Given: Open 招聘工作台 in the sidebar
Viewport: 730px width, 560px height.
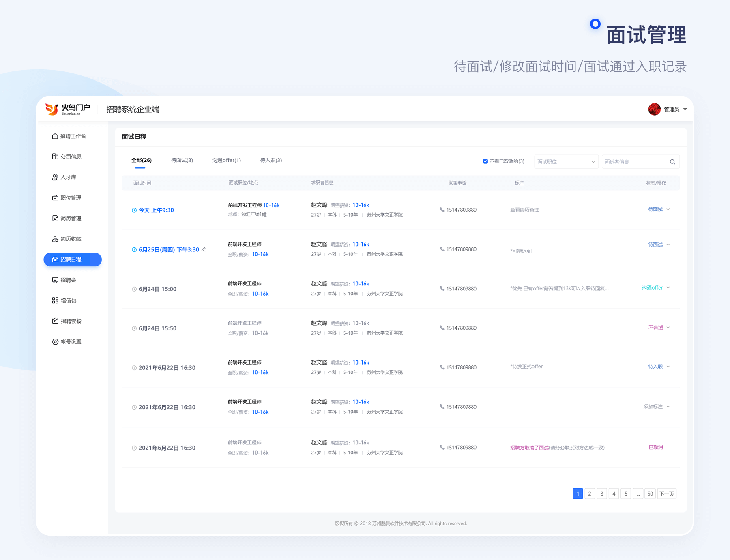Looking at the screenshot, I should pyautogui.click(x=69, y=136).
